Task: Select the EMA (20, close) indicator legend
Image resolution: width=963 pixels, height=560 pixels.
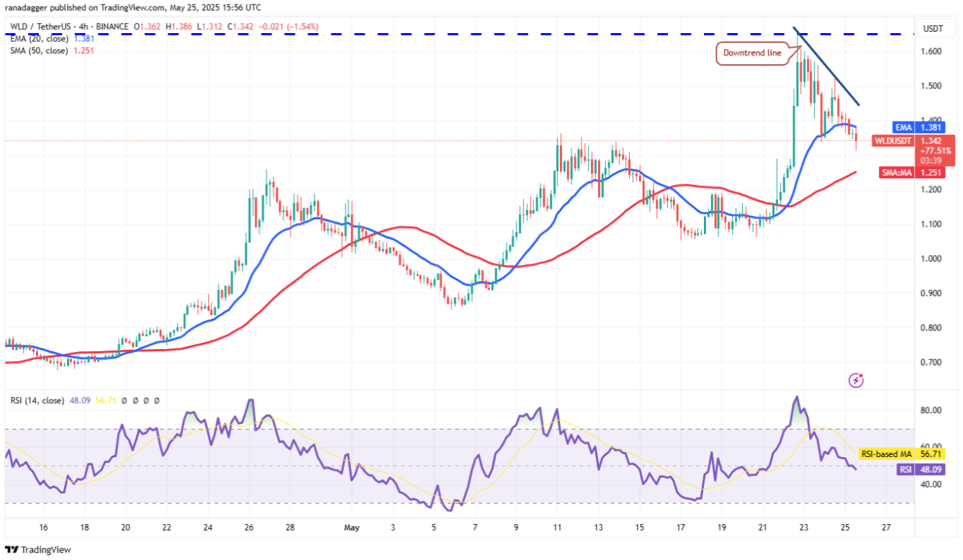Action: [x=52, y=39]
